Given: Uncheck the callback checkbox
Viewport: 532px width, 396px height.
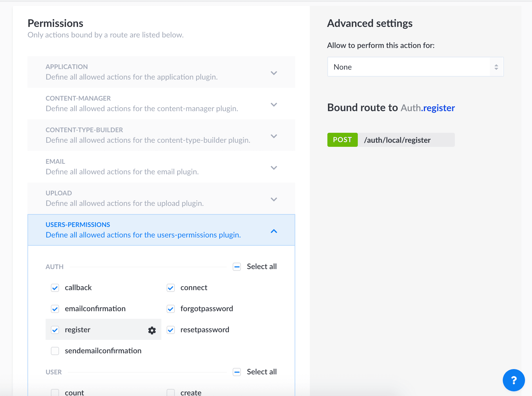Looking at the screenshot, I should 55,288.
